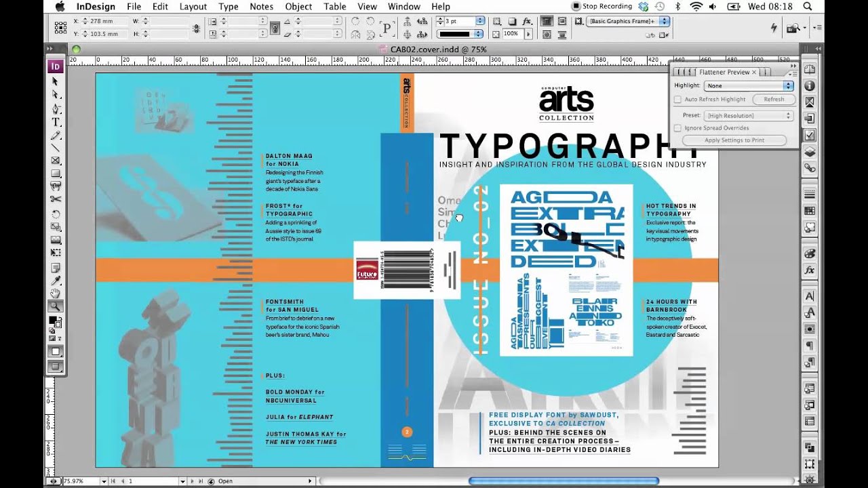Choose the Rectangle Frame tool
This screenshot has height=488, width=868.
click(56, 161)
